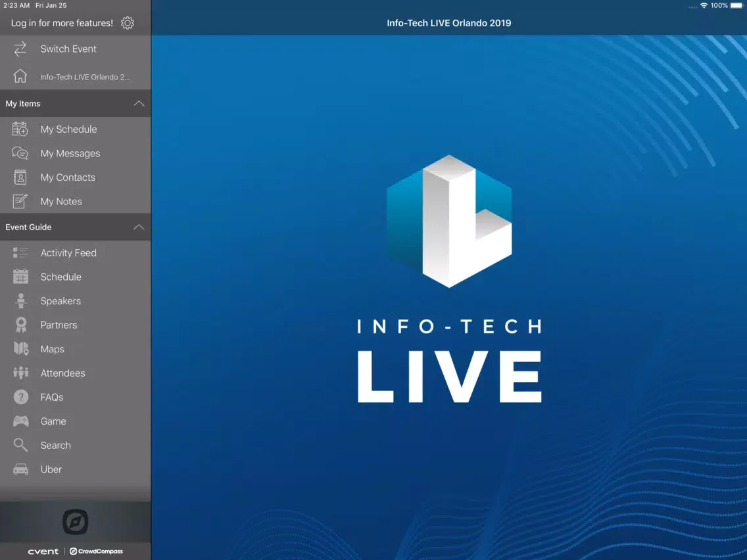The image size is (747, 560).
Task: Click the Maps pin icon
Action: click(x=21, y=348)
